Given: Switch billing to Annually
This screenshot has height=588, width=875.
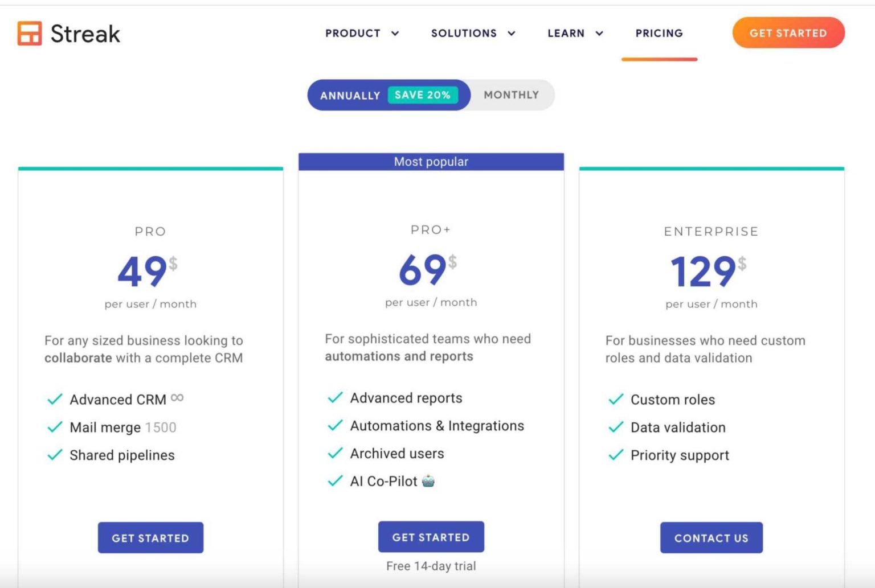Looking at the screenshot, I should point(349,95).
